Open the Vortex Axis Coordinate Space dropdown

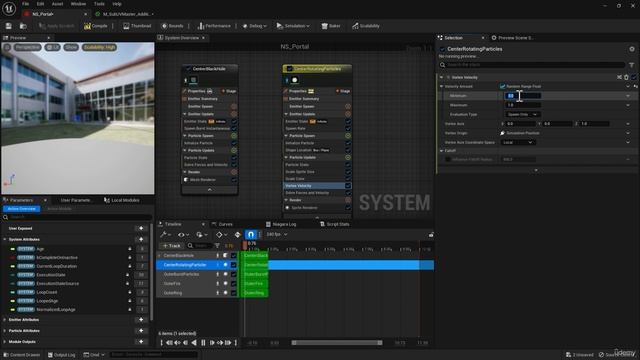[518, 142]
